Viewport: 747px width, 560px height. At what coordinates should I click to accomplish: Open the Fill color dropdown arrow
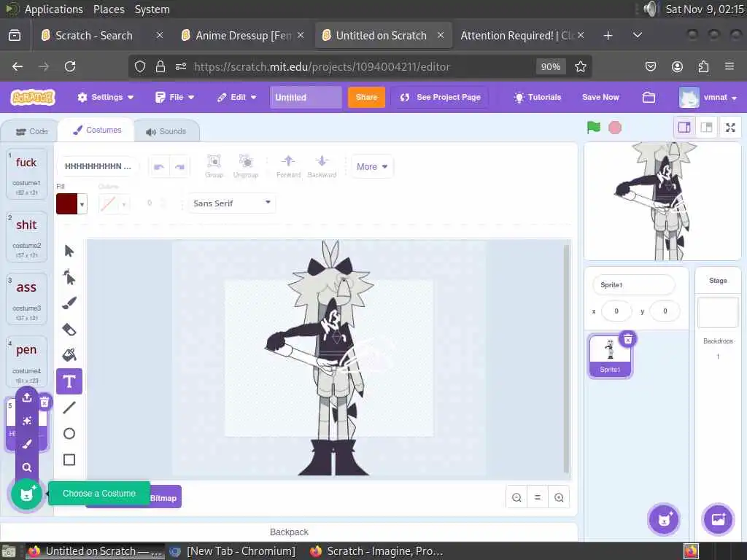[x=82, y=204]
